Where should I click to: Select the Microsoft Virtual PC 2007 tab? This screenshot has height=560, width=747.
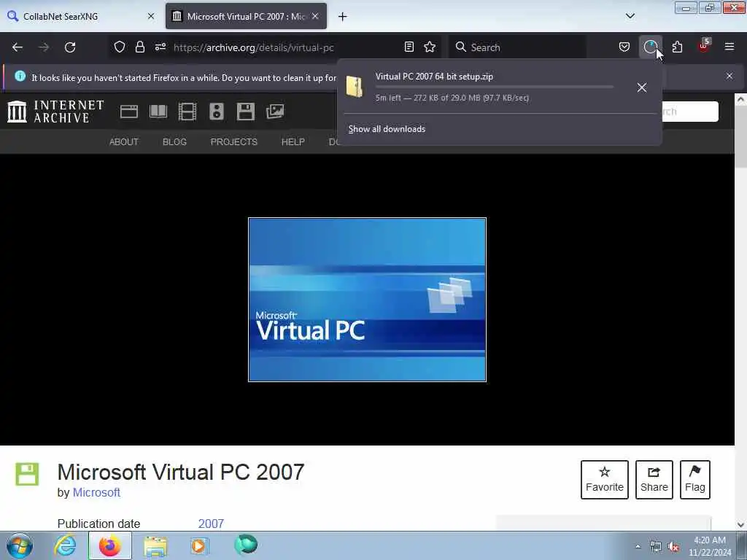coord(246,16)
